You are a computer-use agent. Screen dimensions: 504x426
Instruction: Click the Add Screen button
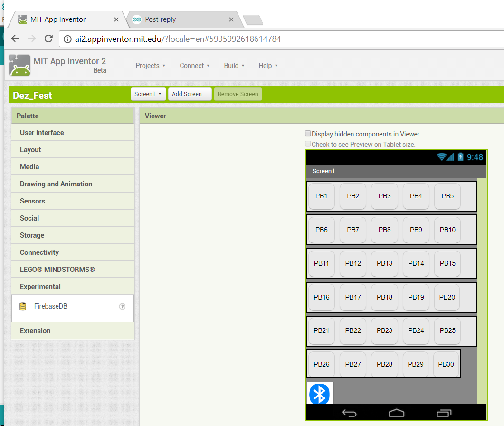(x=190, y=94)
